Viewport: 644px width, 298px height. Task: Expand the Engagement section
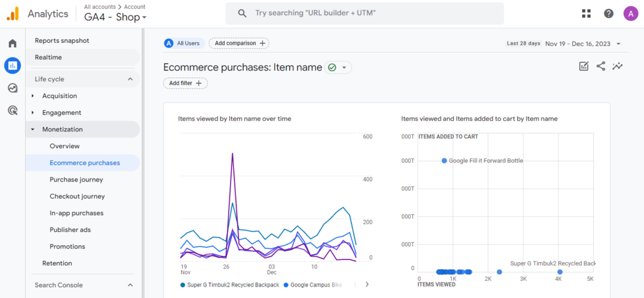point(61,113)
